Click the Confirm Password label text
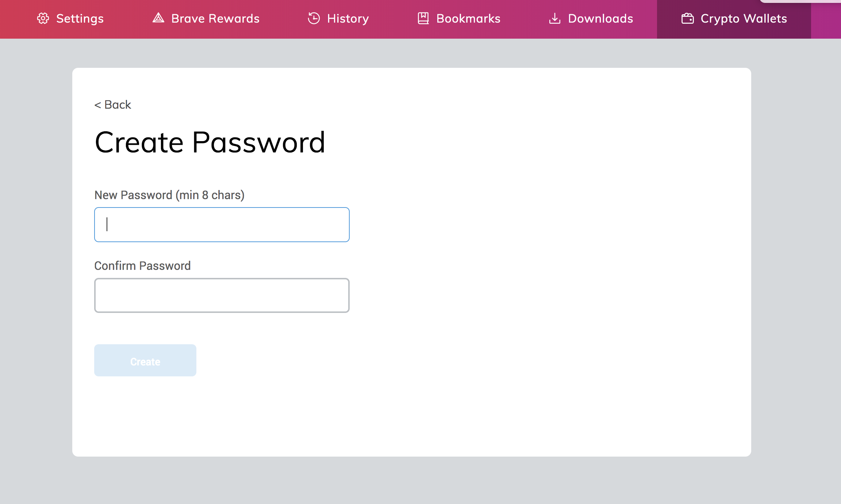The width and height of the screenshot is (841, 504). pyautogui.click(x=142, y=266)
